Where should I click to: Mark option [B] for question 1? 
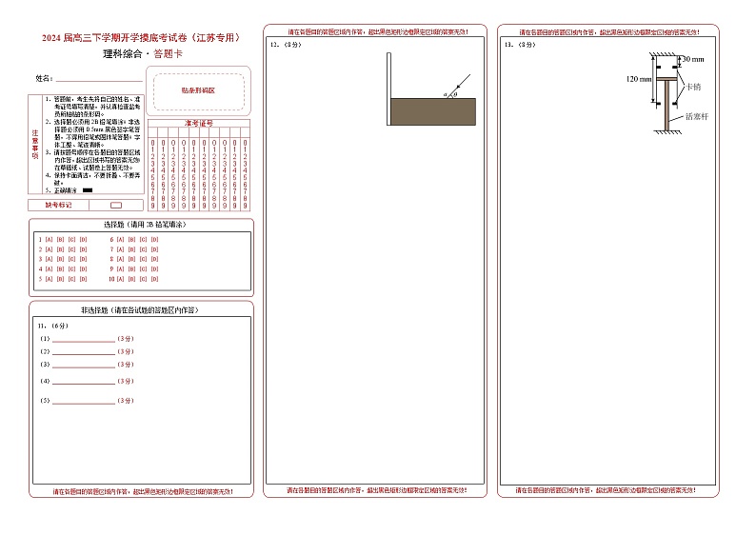(60, 240)
